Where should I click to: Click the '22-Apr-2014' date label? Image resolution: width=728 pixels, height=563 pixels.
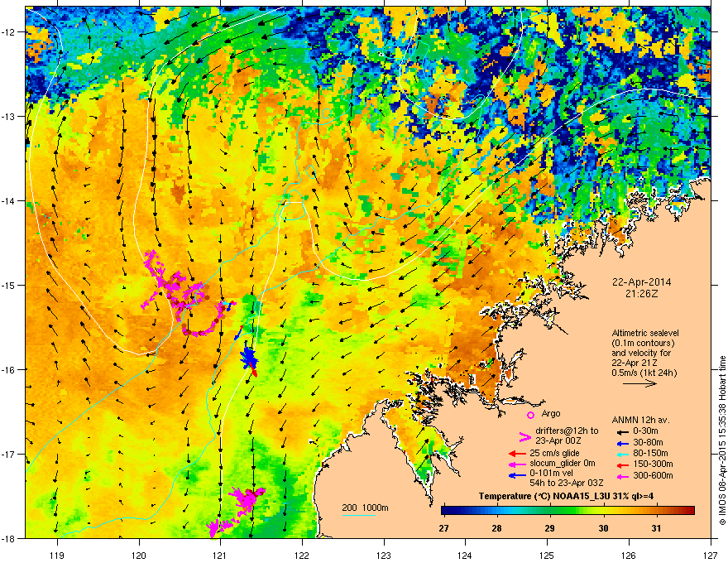641,282
